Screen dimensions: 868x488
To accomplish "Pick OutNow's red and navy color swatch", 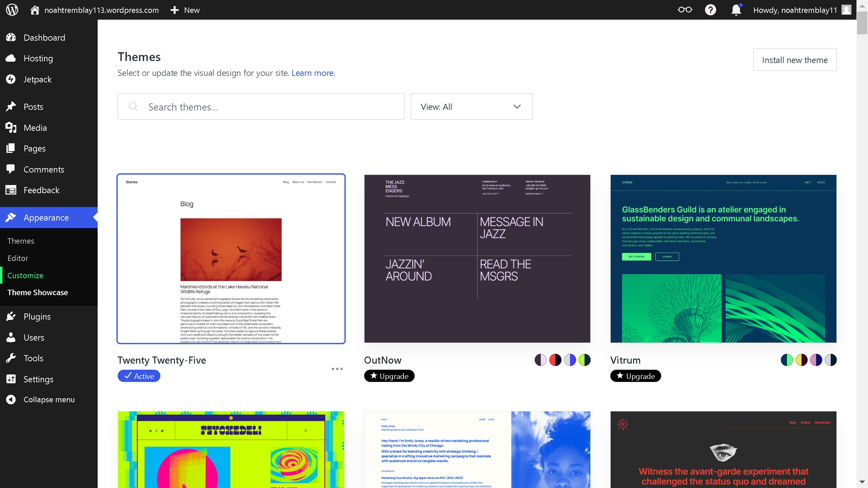I will point(555,360).
